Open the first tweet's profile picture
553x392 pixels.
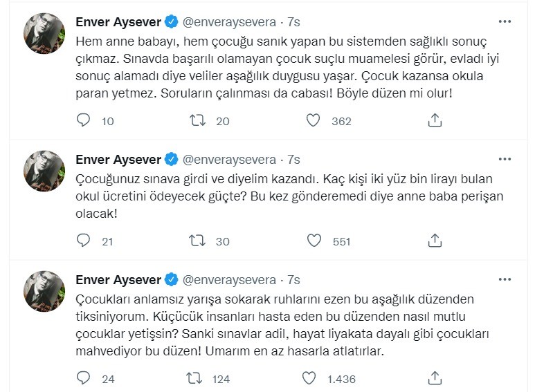(x=45, y=34)
